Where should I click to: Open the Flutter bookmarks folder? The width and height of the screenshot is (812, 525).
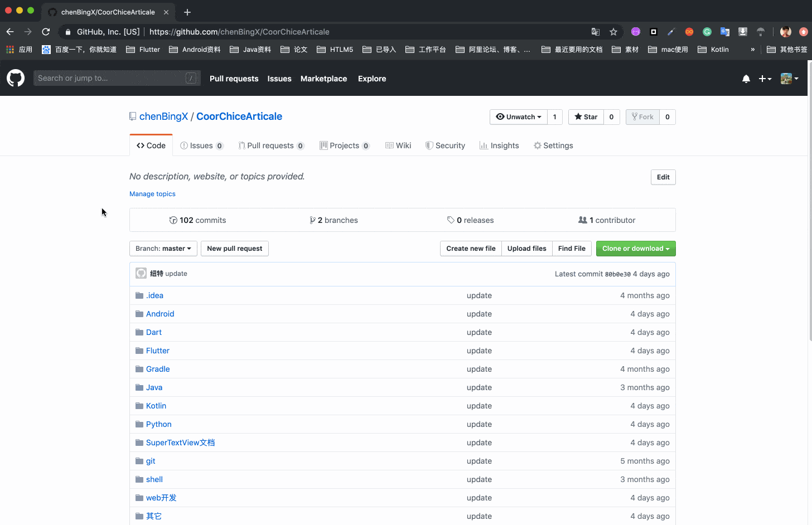pos(143,50)
